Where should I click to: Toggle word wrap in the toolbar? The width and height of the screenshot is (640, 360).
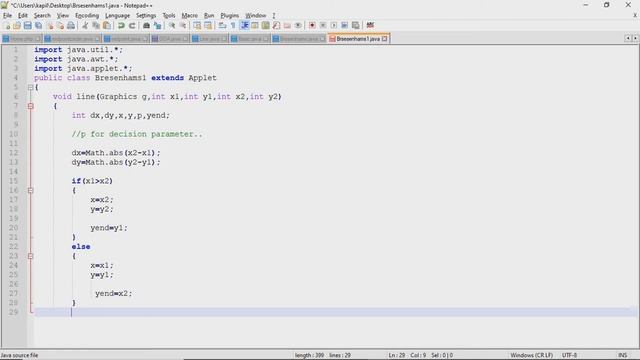pyautogui.click(x=222, y=25)
